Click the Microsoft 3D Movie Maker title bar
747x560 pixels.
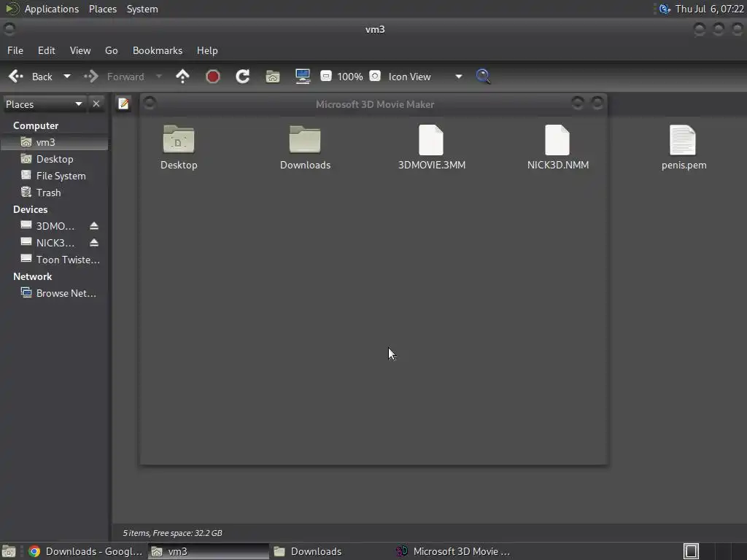(x=374, y=104)
